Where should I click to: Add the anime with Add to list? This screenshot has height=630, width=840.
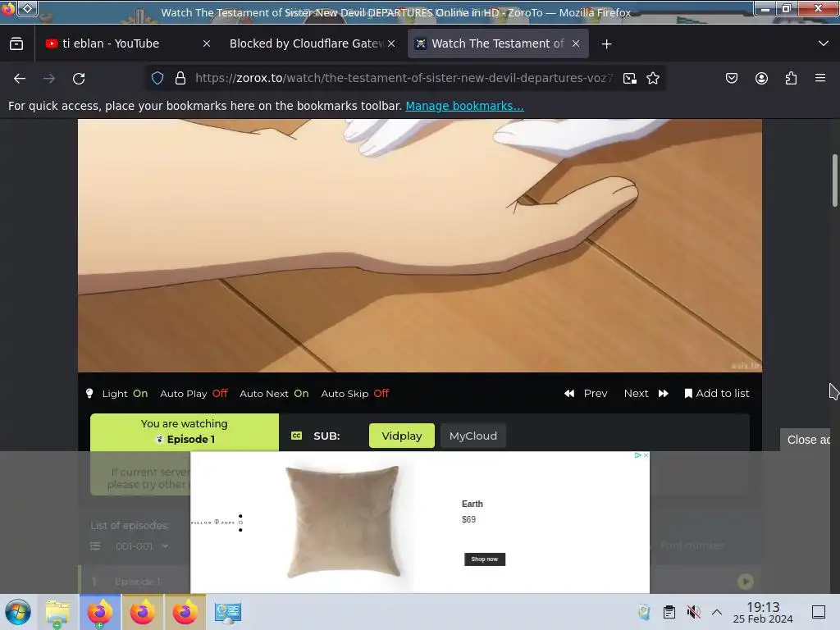(717, 394)
